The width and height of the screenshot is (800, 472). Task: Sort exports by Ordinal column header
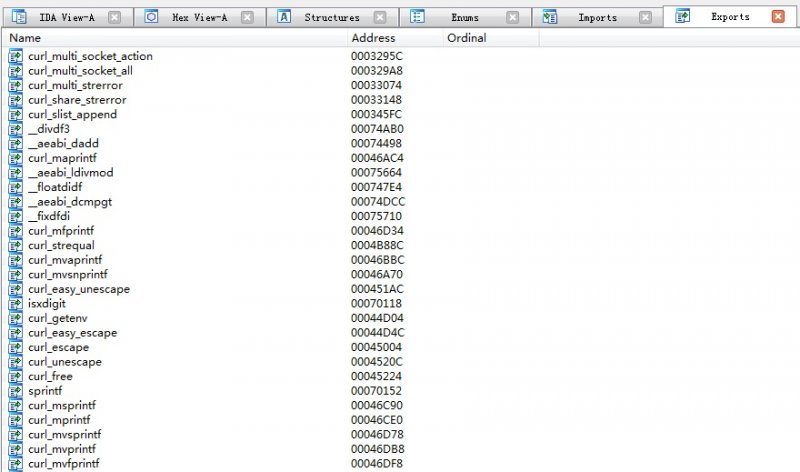(x=491, y=38)
